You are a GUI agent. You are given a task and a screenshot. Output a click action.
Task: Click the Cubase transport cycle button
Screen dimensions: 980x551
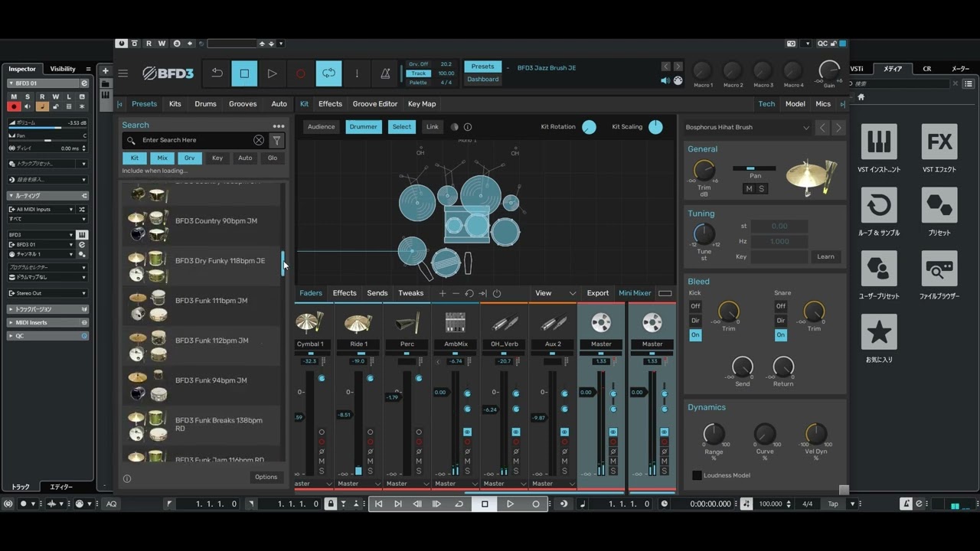459,504
